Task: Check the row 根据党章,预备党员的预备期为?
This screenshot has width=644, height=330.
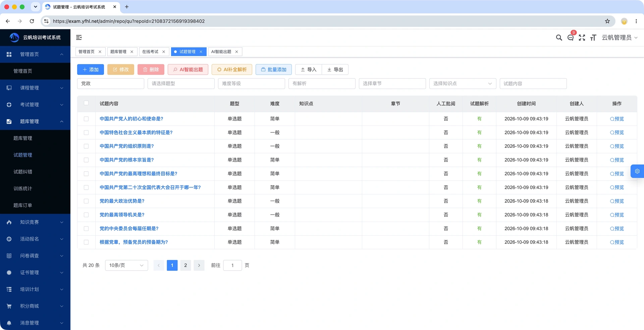Action: (x=86, y=242)
